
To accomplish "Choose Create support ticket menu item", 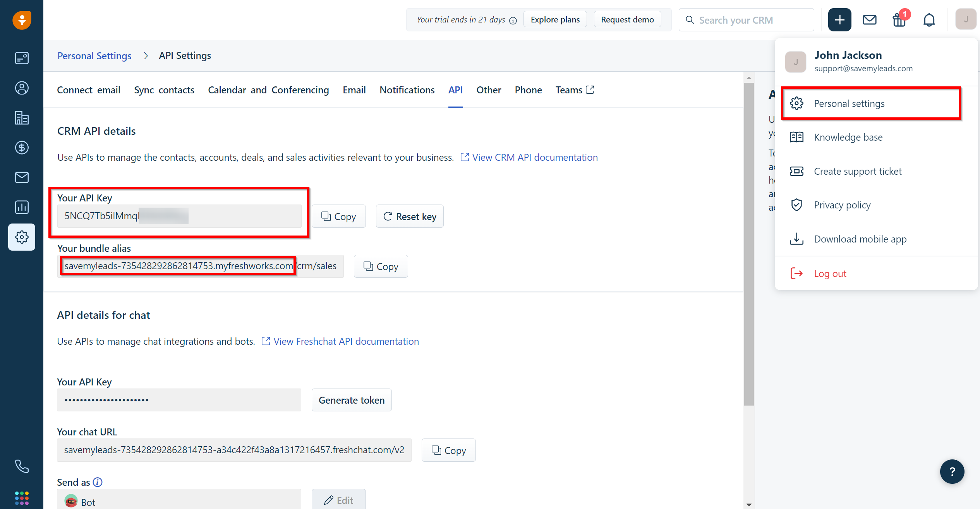I will pyautogui.click(x=876, y=171).
